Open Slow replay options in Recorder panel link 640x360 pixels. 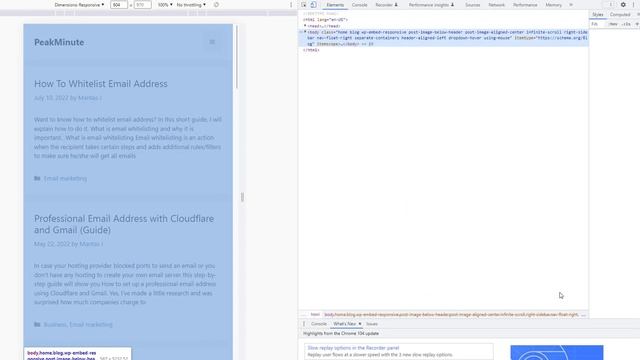click(353, 348)
